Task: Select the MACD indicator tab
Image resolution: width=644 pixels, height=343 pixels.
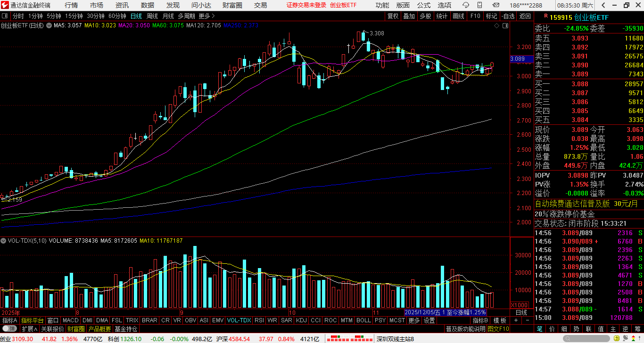Action: 70,320
